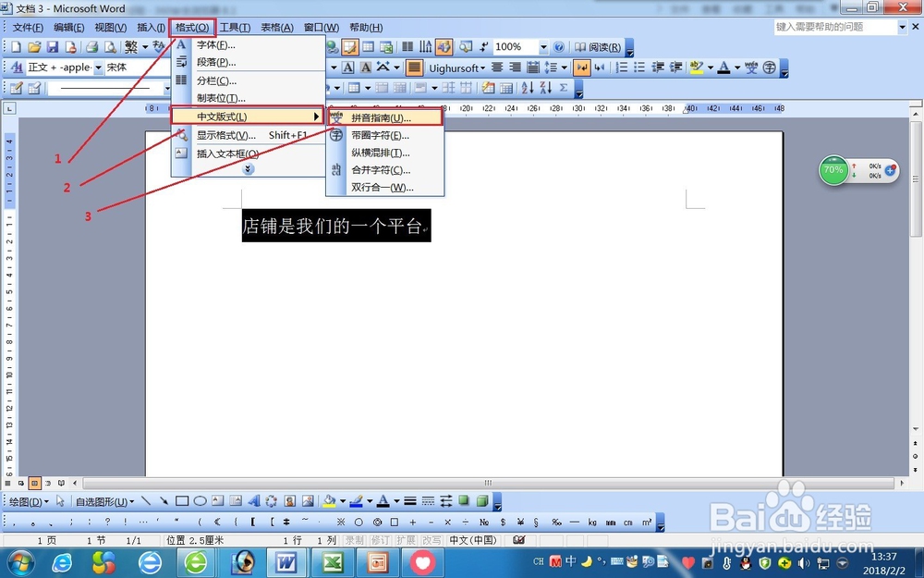This screenshot has height=578, width=924.
Task: Toggle 扩展 selection mode in status bar
Action: pos(406,540)
